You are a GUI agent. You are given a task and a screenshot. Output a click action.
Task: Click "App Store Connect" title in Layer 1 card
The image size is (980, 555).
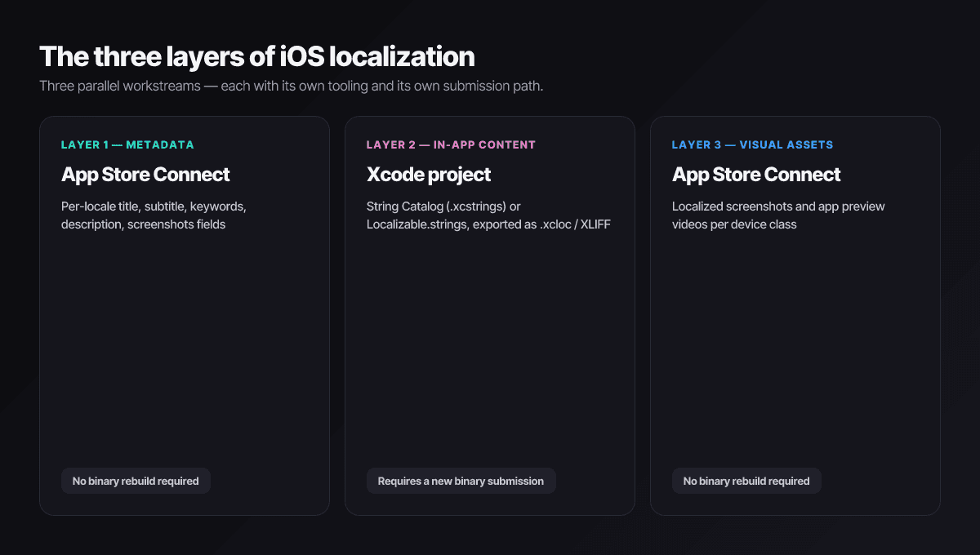[x=145, y=174]
